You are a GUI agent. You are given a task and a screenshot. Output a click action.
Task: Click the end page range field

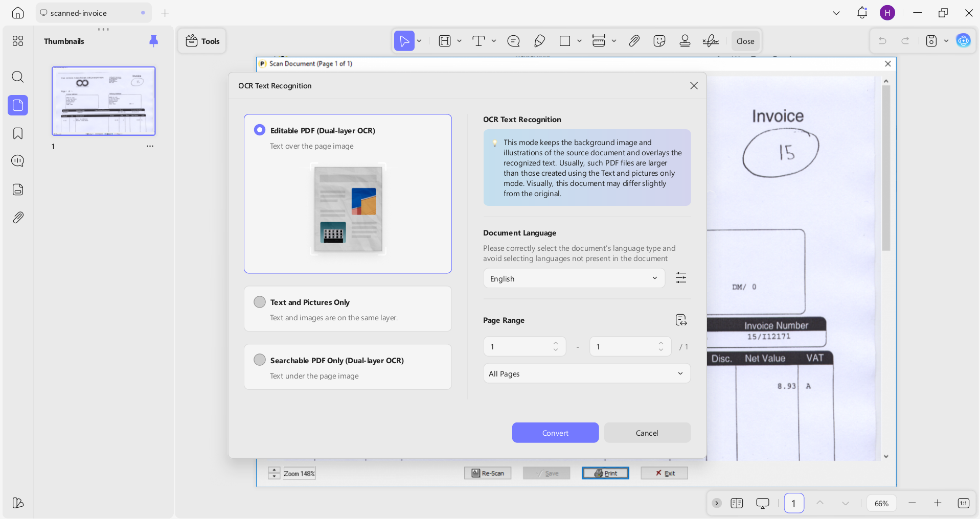[x=630, y=346]
